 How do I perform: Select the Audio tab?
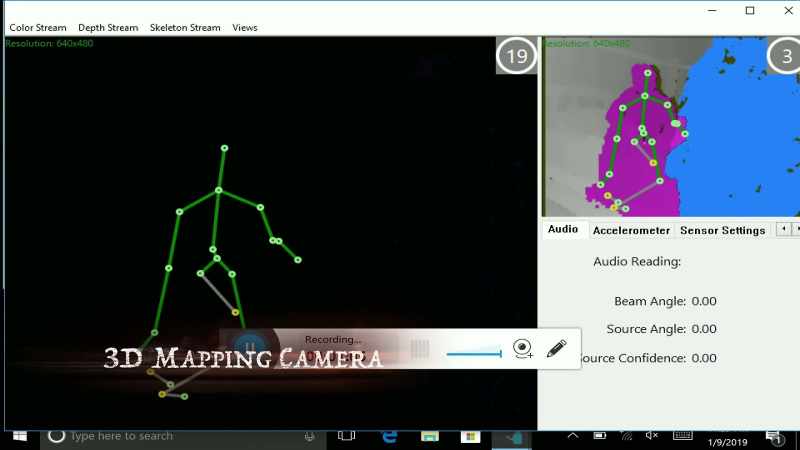pos(563,229)
